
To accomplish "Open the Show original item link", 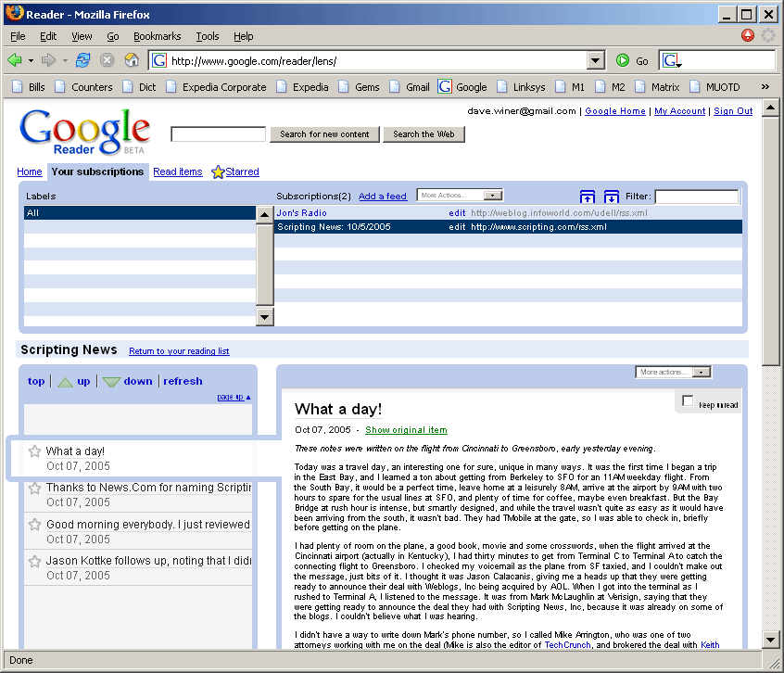I will pos(406,430).
